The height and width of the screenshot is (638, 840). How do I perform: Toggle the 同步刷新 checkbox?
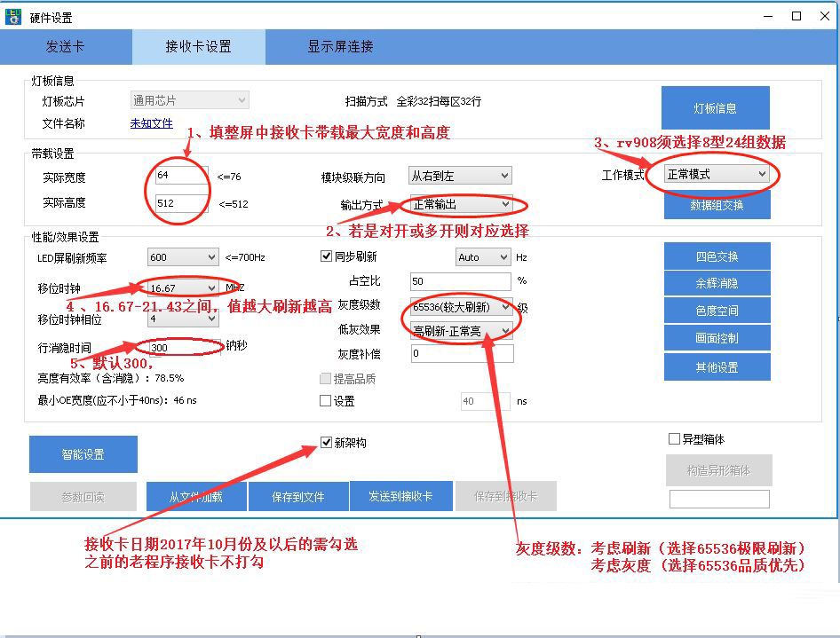tap(326, 256)
